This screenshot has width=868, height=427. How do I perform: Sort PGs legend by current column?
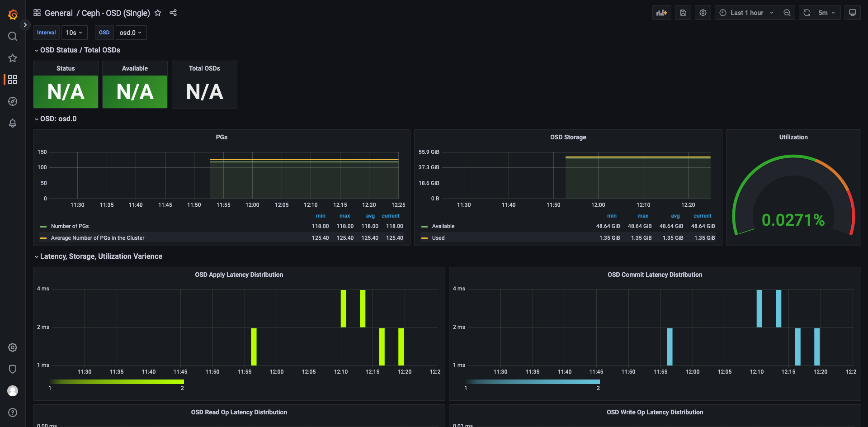point(391,216)
